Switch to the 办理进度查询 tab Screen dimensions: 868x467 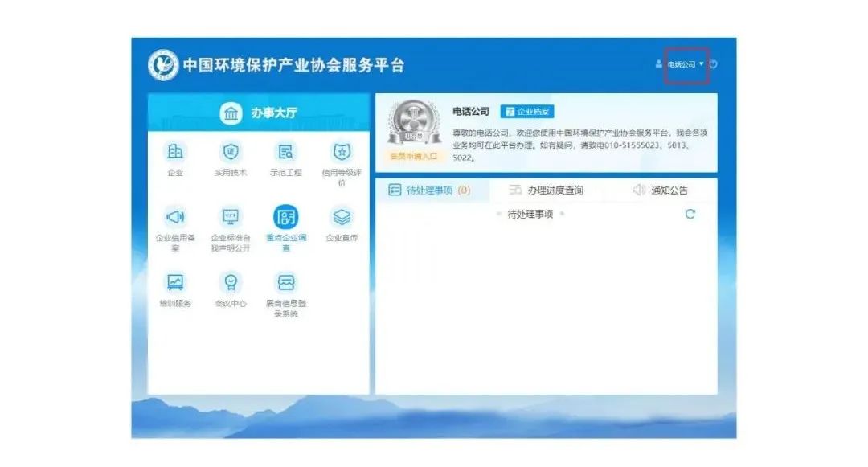coord(546,190)
